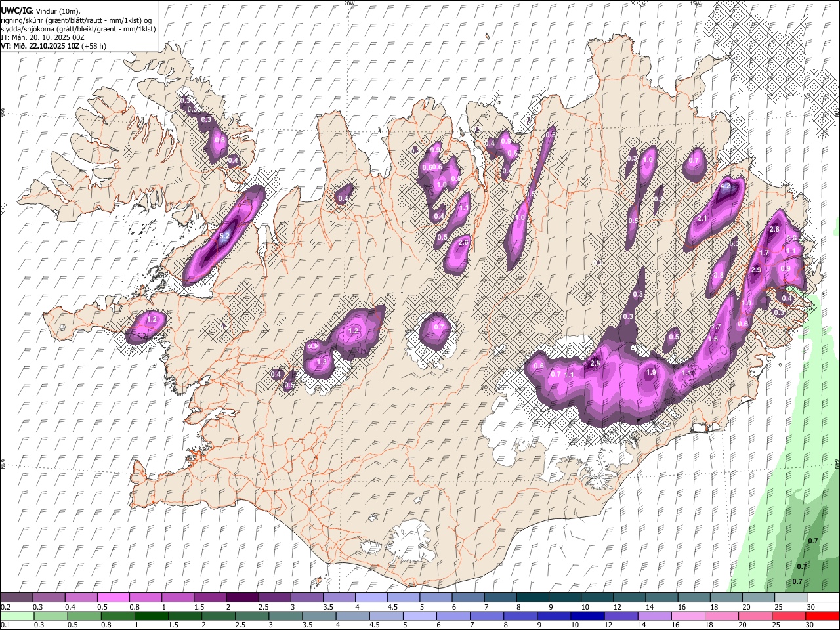Click the crimson 25 swatch in bottom legend row

[787, 616]
